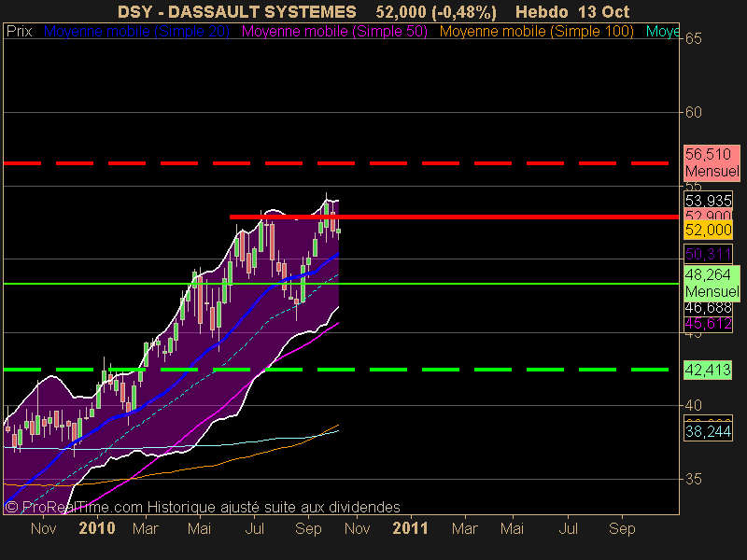Click the '2011' label on time axis
747x560 pixels.
coord(410,528)
